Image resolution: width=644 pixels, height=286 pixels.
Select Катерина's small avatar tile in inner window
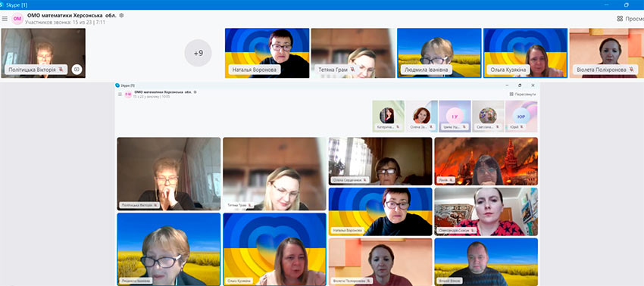click(388, 116)
